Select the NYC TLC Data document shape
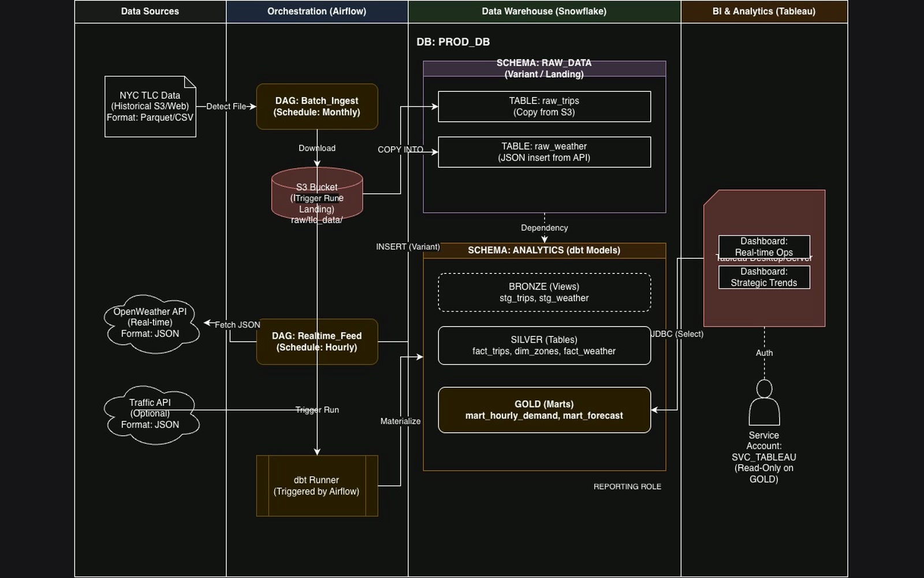 point(150,106)
